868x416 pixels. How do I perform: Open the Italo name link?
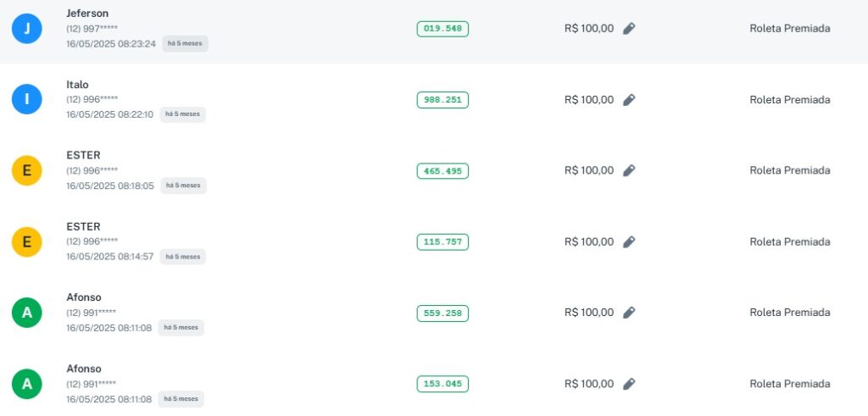(x=77, y=85)
